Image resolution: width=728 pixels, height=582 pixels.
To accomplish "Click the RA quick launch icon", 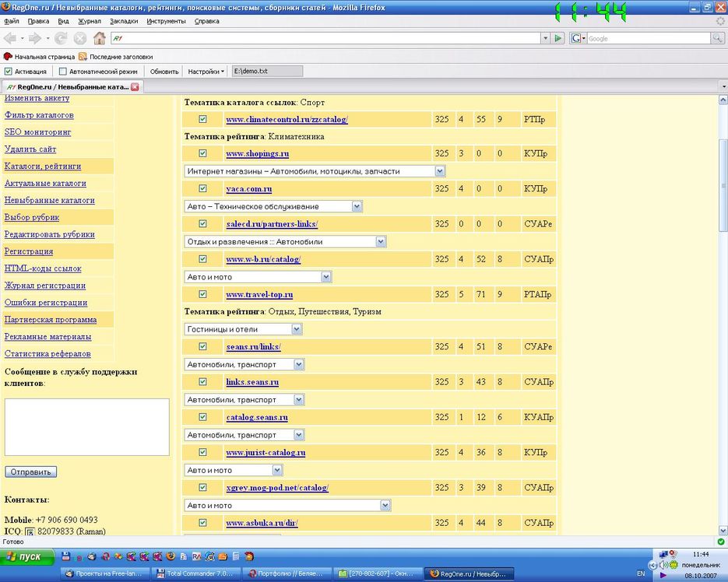I will 196,556.
